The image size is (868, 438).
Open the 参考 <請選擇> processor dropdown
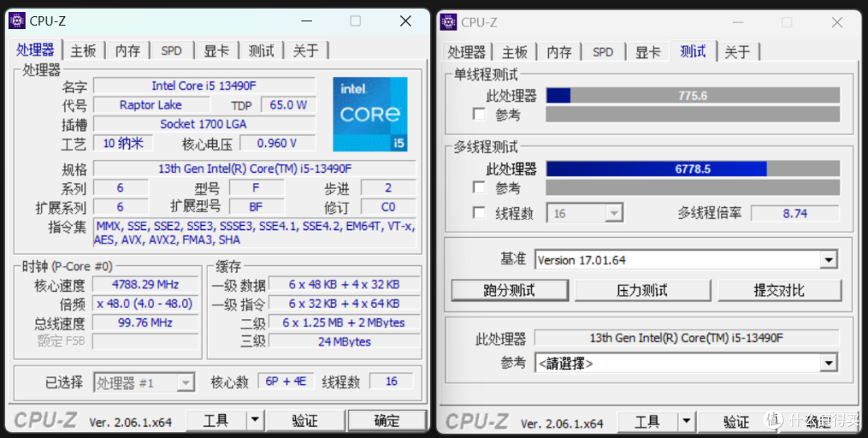coord(686,363)
